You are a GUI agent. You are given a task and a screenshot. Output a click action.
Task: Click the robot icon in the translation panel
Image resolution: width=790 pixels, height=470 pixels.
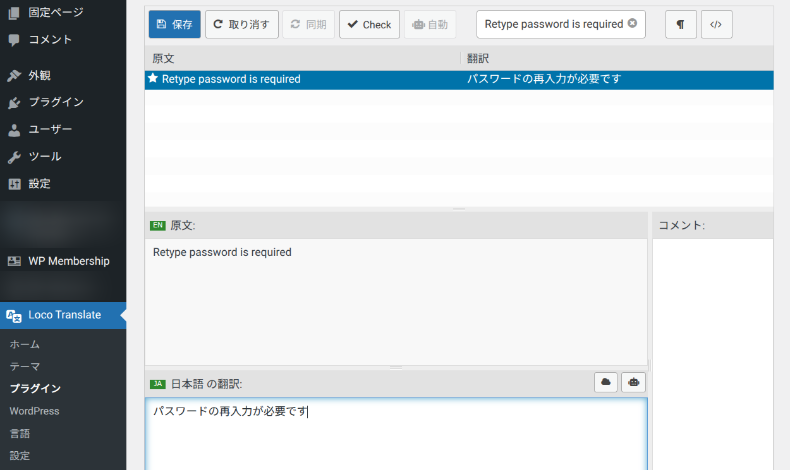[x=633, y=382]
